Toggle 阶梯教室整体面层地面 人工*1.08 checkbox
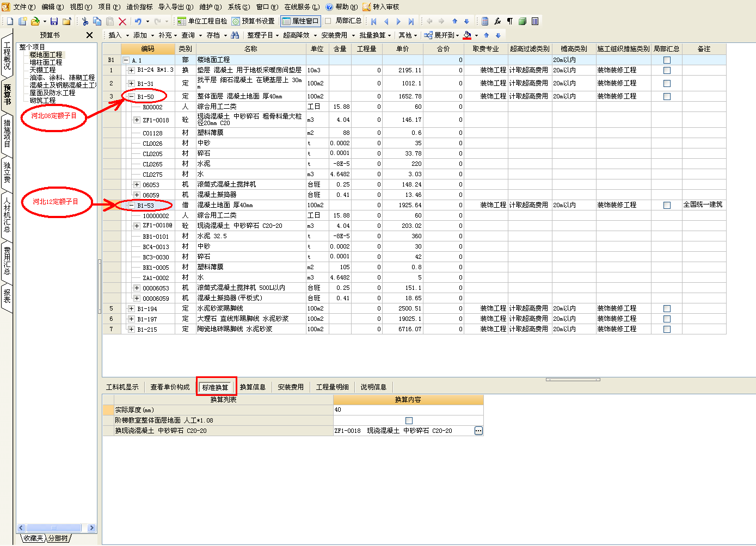The width and height of the screenshot is (756, 546). [x=409, y=420]
